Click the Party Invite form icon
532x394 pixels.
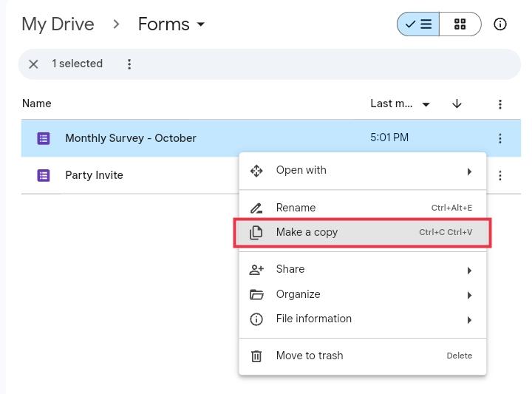pyautogui.click(x=44, y=175)
